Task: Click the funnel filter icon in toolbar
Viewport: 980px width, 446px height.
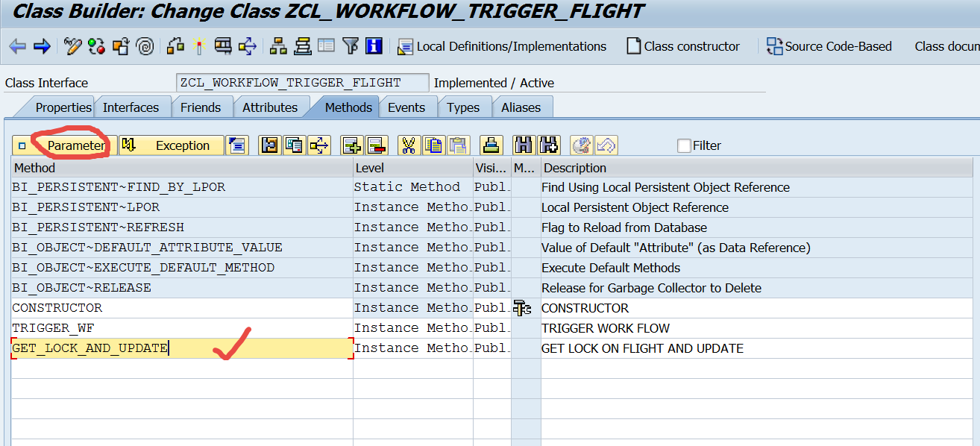Action: [351, 46]
